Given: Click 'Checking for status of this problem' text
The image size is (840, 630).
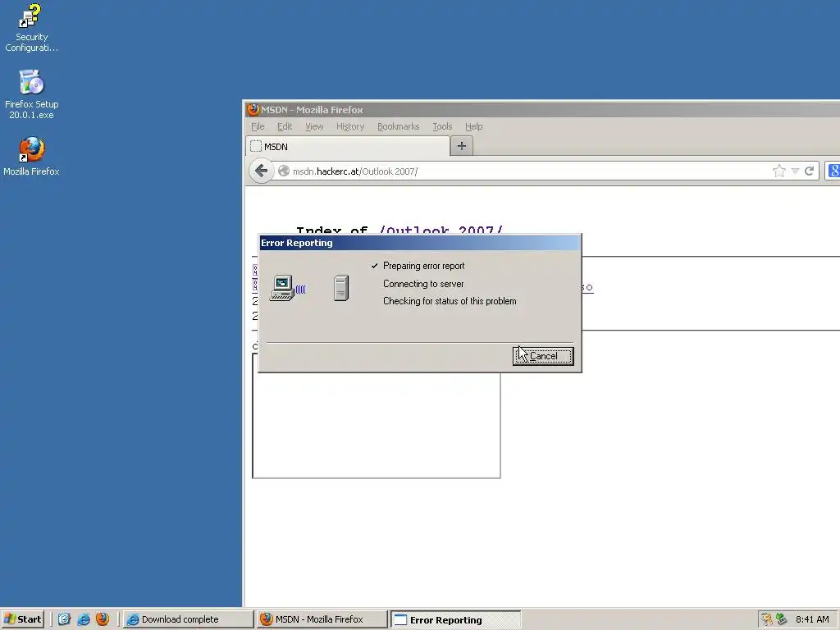Looking at the screenshot, I should pyautogui.click(x=450, y=301).
